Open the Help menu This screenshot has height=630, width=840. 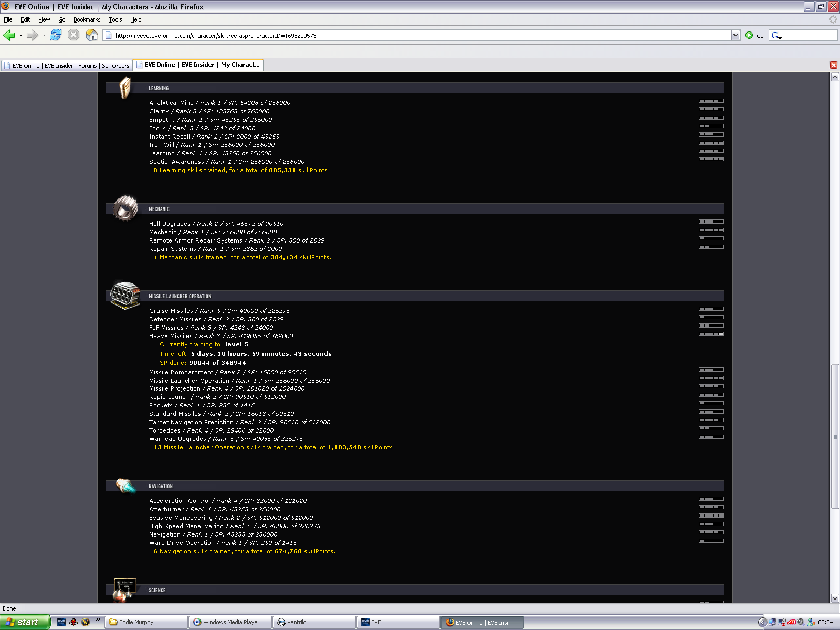pyautogui.click(x=136, y=19)
